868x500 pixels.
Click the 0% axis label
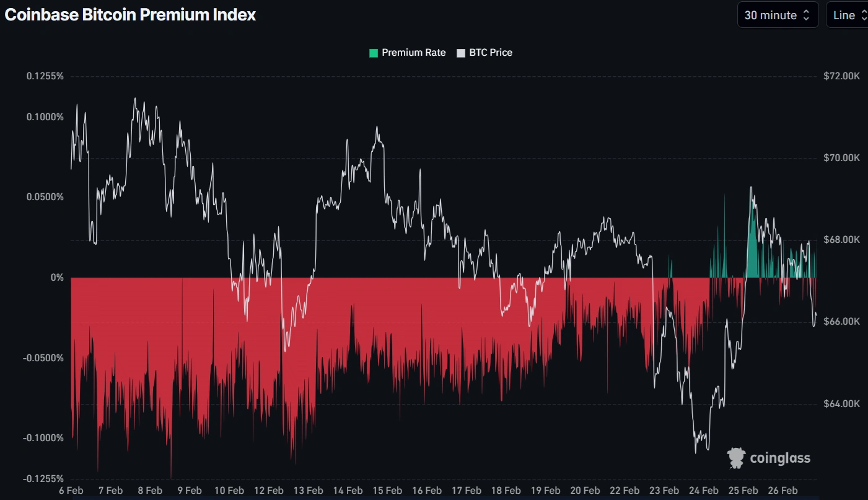pyautogui.click(x=57, y=278)
